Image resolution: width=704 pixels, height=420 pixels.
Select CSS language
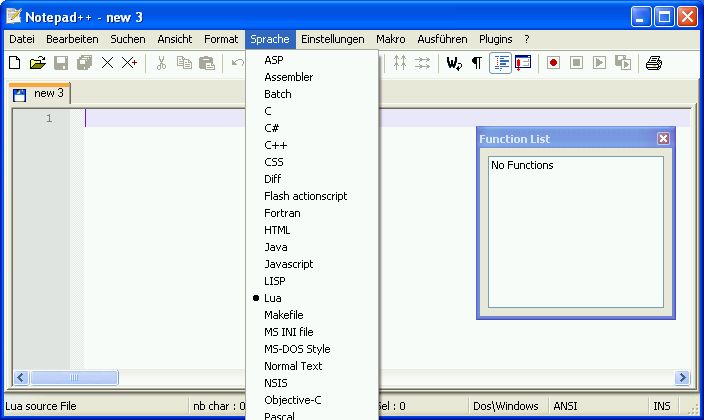(x=312, y=162)
